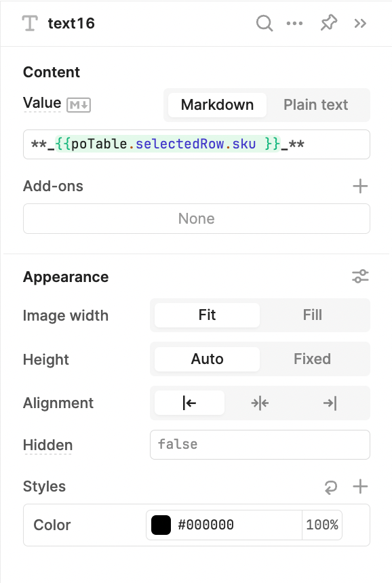Add a new add-on with plus icon
This screenshot has height=583, width=392.
click(x=360, y=186)
